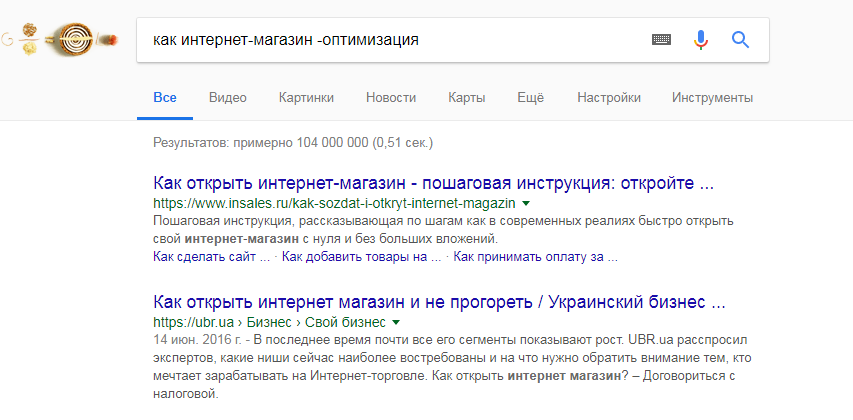Focus the search query input field
The image size is (853, 420).
tap(390, 40)
